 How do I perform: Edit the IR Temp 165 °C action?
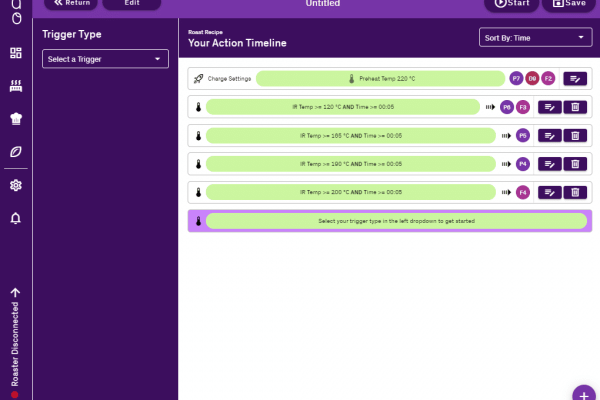click(550, 135)
